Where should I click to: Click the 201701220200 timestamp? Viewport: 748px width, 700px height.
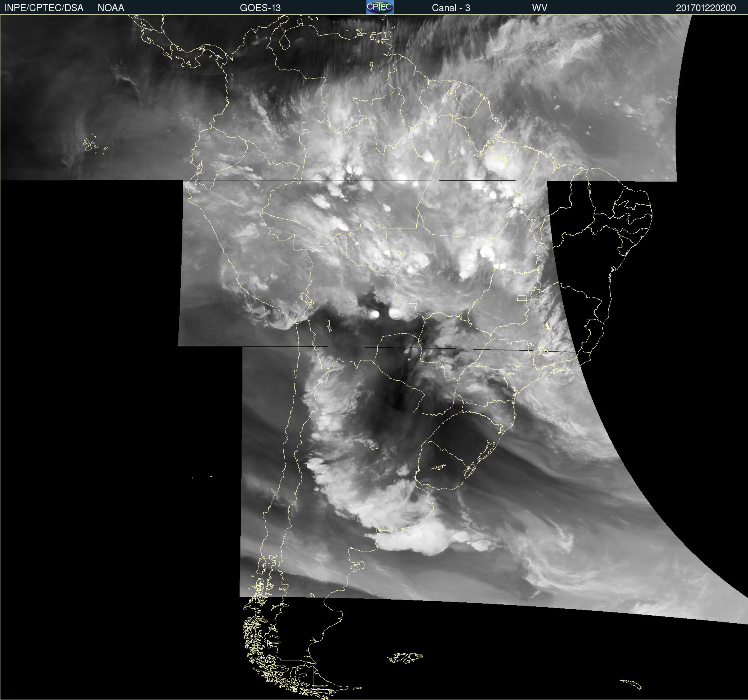706,8
